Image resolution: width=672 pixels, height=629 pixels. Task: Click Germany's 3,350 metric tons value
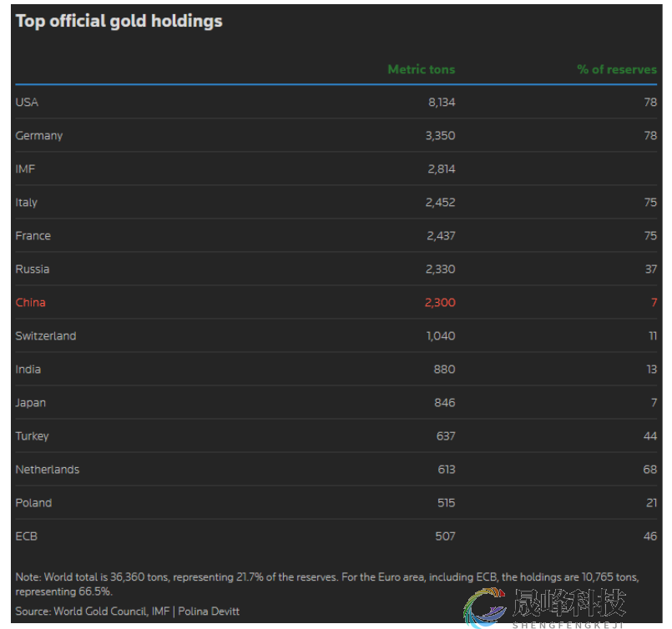tap(440, 135)
